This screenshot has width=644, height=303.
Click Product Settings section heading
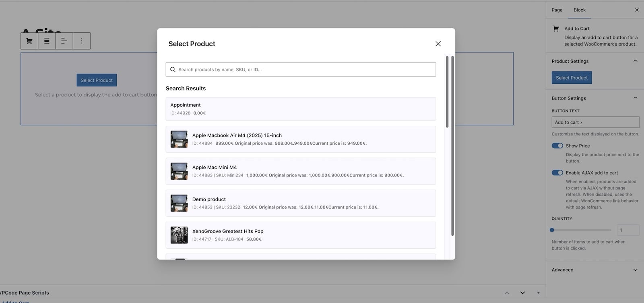570,61
